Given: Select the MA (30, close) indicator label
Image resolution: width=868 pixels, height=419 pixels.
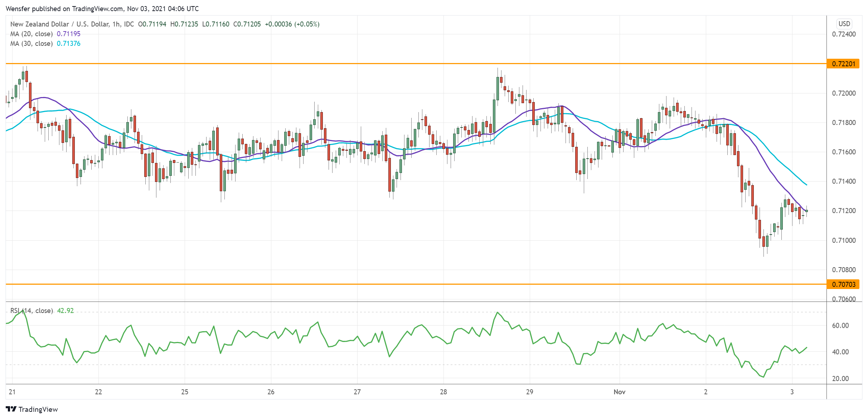Looking at the screenshot, I should (x=31, y=43).
